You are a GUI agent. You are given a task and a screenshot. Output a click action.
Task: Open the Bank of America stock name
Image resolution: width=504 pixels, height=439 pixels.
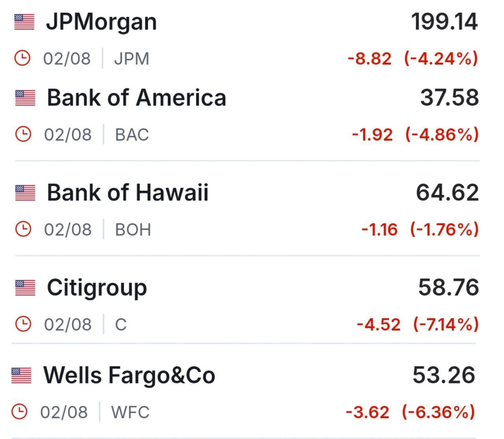(136, 98)
